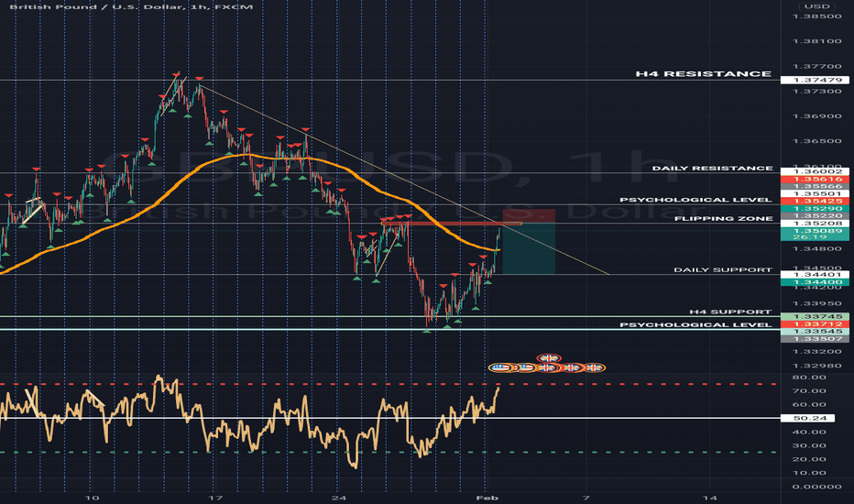Screen dimensions: 854x504
Task: Select the red flipping zone rectangle
Action: pos(451,224)
